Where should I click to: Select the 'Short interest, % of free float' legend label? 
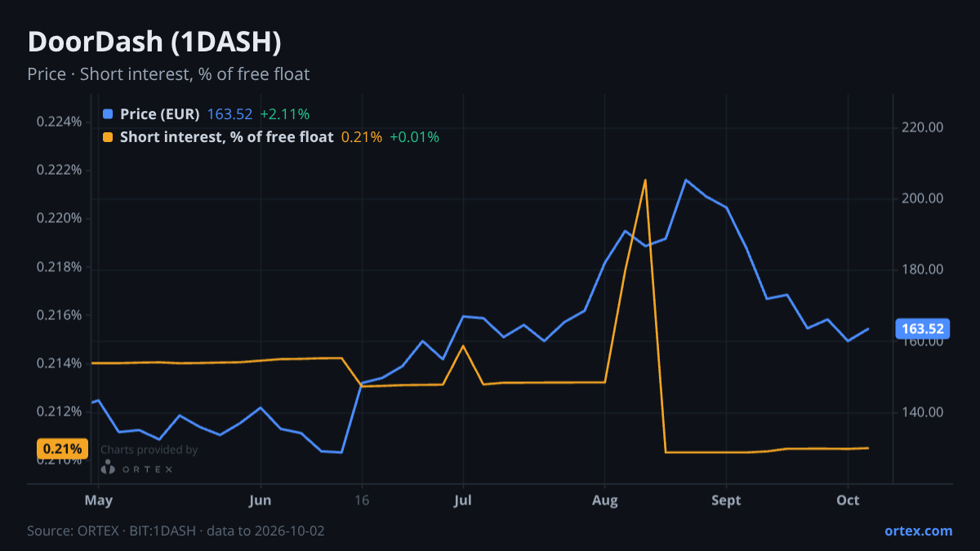click(x=226, y=137)
